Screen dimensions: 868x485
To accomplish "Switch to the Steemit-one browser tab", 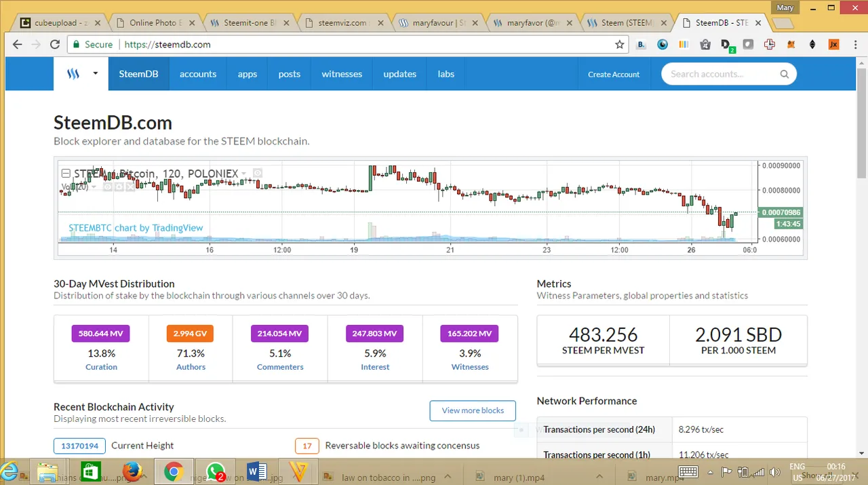I will coord(248,22).
